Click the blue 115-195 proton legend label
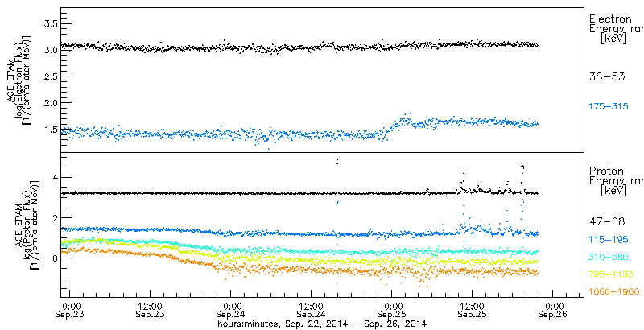The height and width of the screenshot is (330, 644). coord(609,239)
